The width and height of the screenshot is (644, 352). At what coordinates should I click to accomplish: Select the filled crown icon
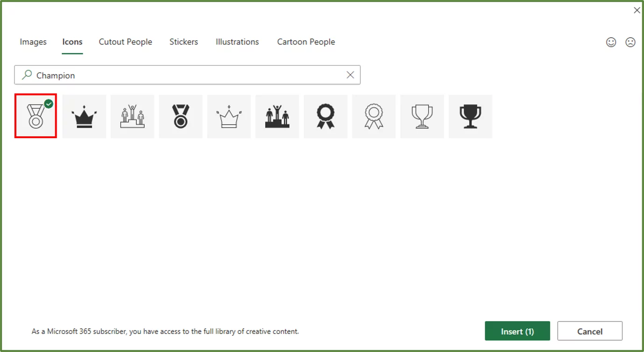tap(84, 116)
